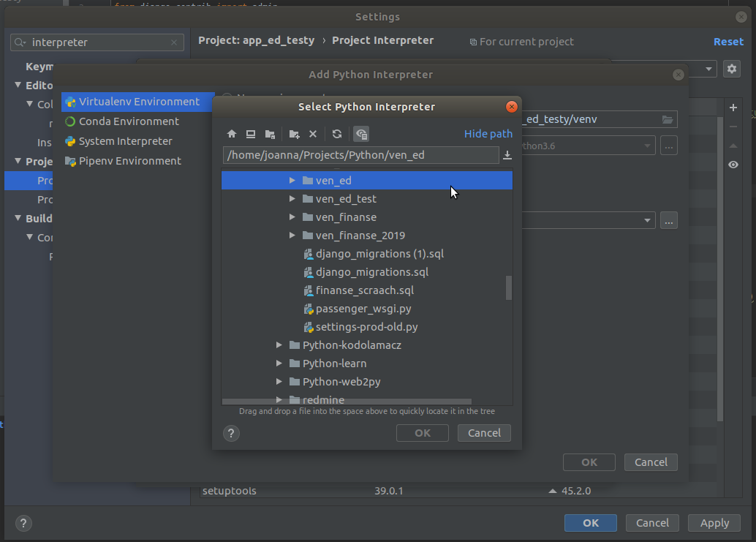The height and width of the screenshot is (542, 756).
Task: Click the passenger_wsgi.py file icon
Action: [309, 309]
